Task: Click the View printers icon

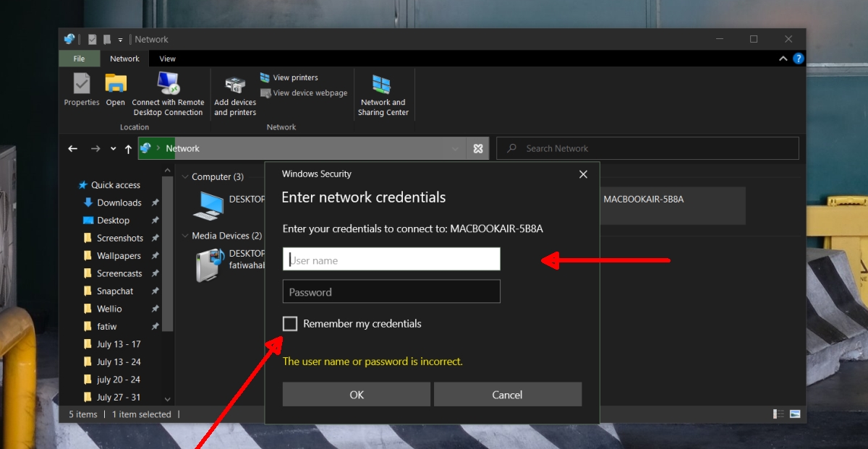Action: pos(265,78)
